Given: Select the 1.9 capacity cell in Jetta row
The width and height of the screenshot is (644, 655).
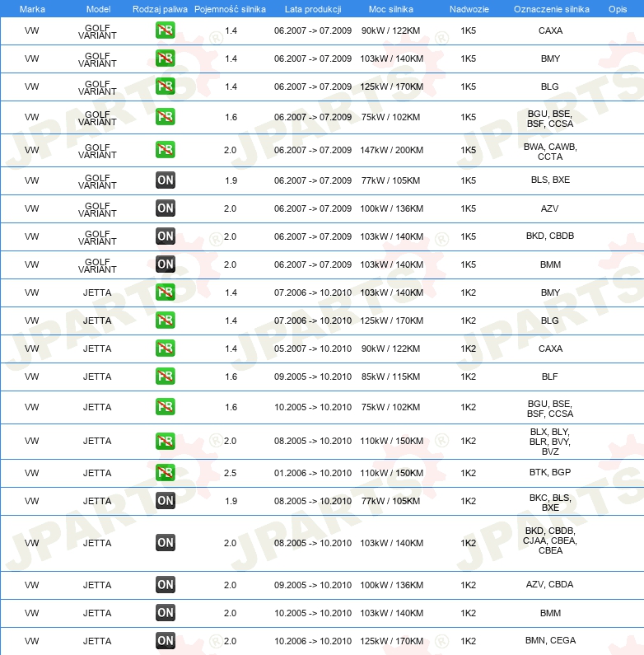Looking at the screenshot, I should point(231,501).
